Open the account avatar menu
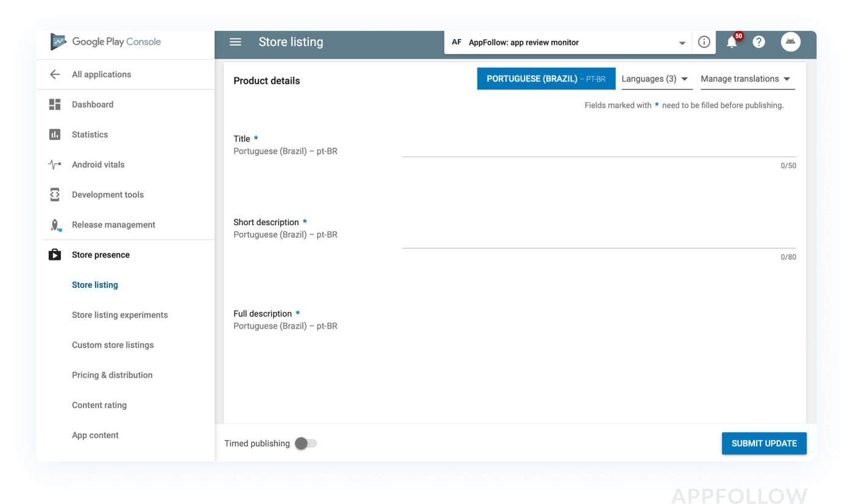Viewport: 853px width, 504px height. coord(790,42)
